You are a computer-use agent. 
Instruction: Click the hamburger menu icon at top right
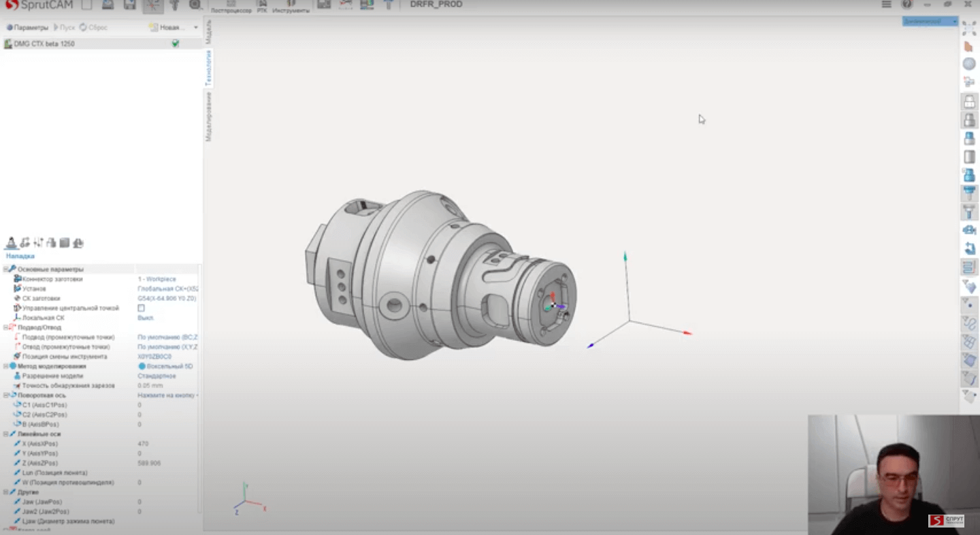886,4
